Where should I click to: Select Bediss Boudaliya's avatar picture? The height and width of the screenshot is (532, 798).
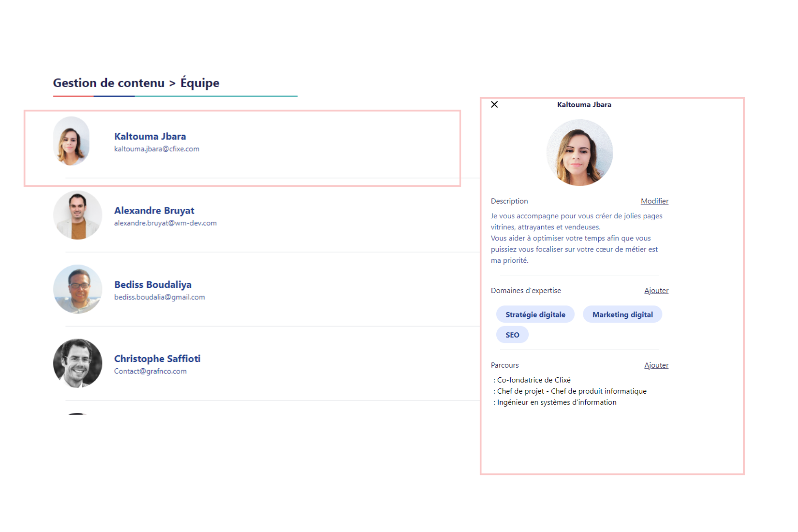[x=78, y=289]
